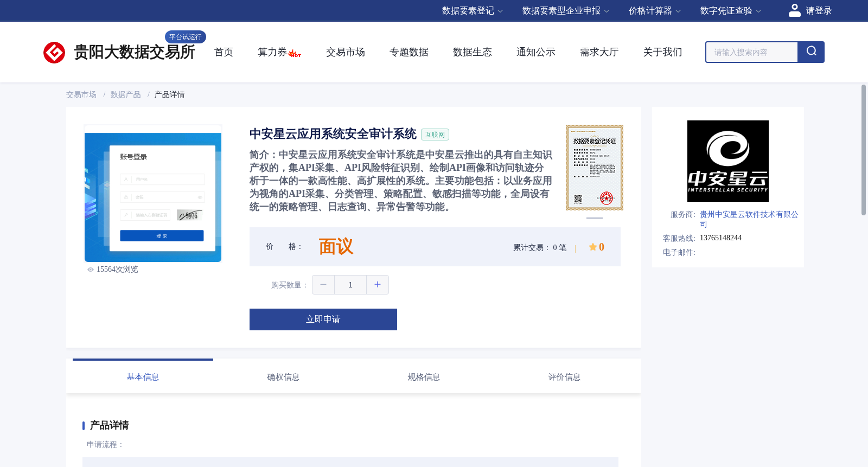
Task: Switch to the 评价信息 tab
Action: (564, 376)
